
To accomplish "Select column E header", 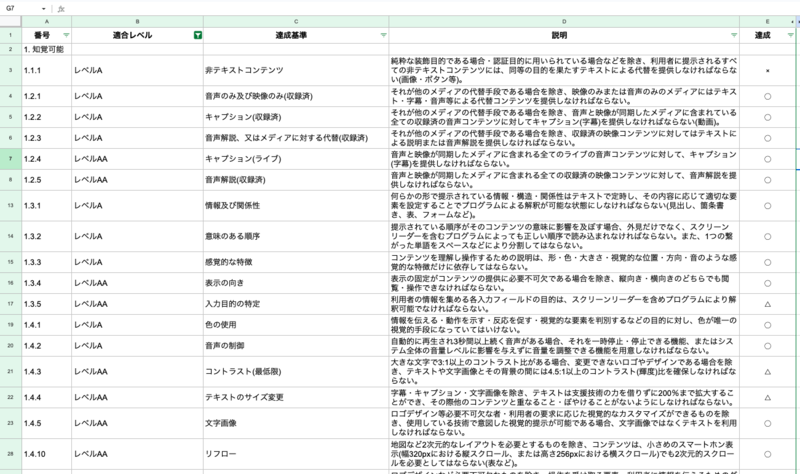I will pyautogui.click(x=767, y=21).
